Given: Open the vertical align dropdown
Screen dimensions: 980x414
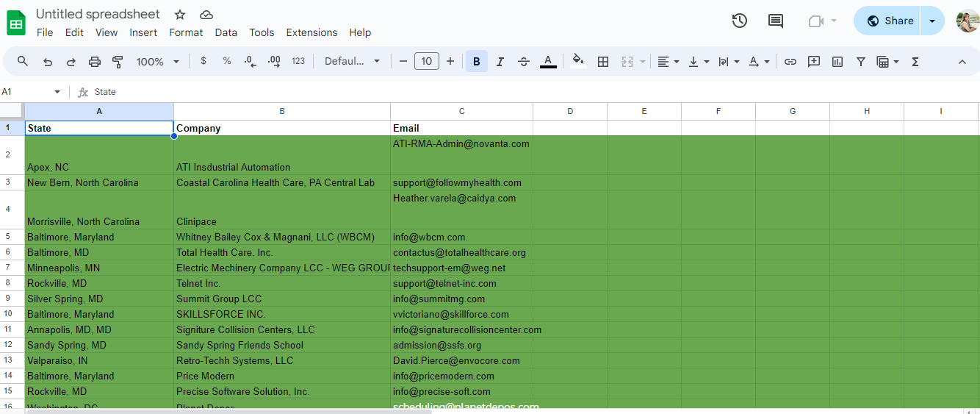Looking at the screenshot, I should [x=699, y=62].
